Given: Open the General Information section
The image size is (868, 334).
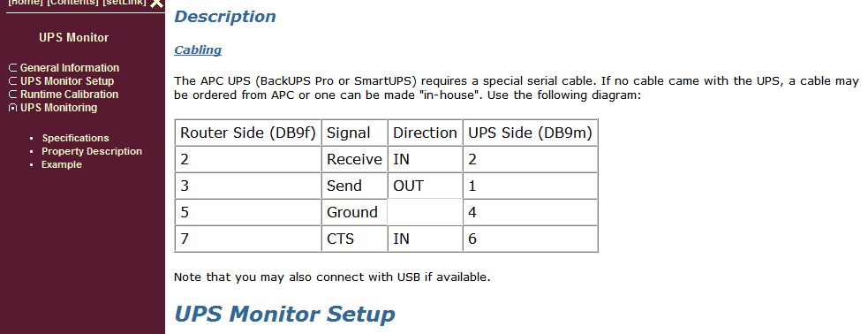Looking at the screenshot, I should [x=70, y=68].
